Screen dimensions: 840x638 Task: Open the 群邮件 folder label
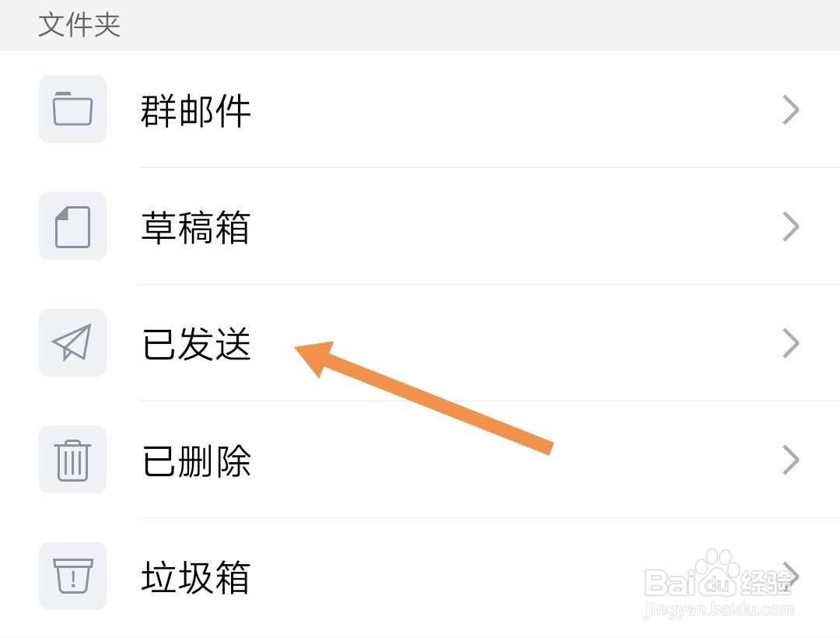(x=196, y=110)
